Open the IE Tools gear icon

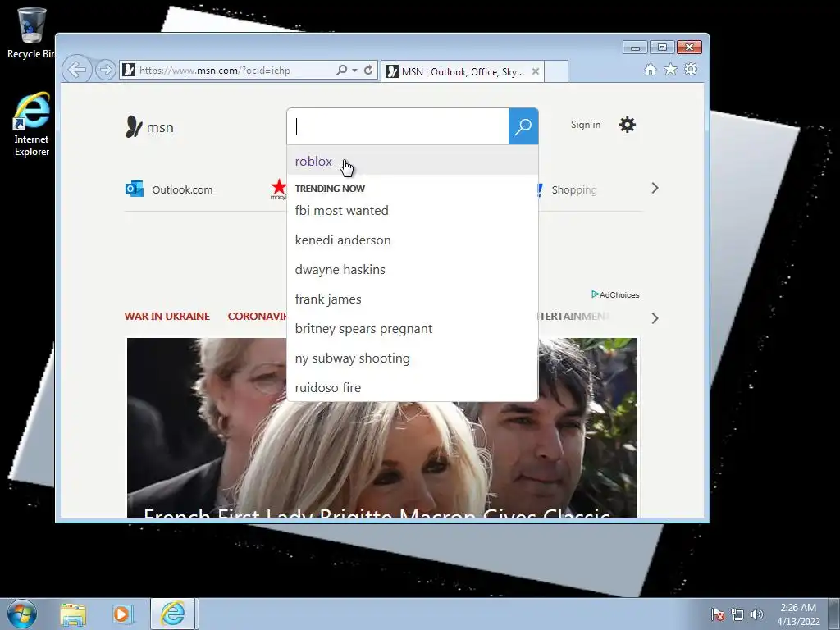[x=691, y=69]
